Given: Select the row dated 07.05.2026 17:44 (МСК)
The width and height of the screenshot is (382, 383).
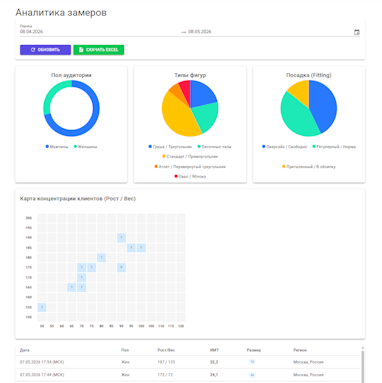Looking at the screenshot, I should point(188,375).
